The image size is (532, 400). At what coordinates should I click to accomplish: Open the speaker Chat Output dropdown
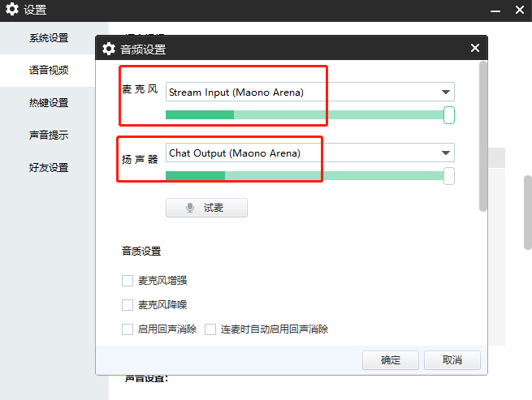[445, 153]
